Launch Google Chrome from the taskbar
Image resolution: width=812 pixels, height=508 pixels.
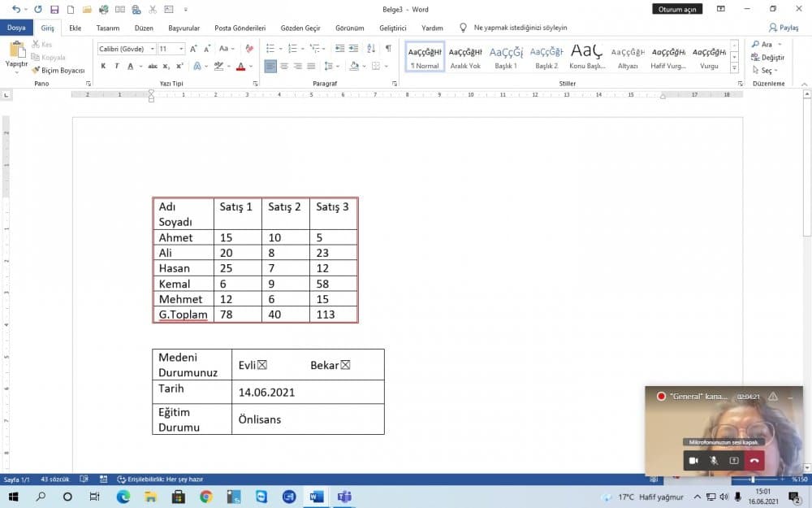point(206,497)
